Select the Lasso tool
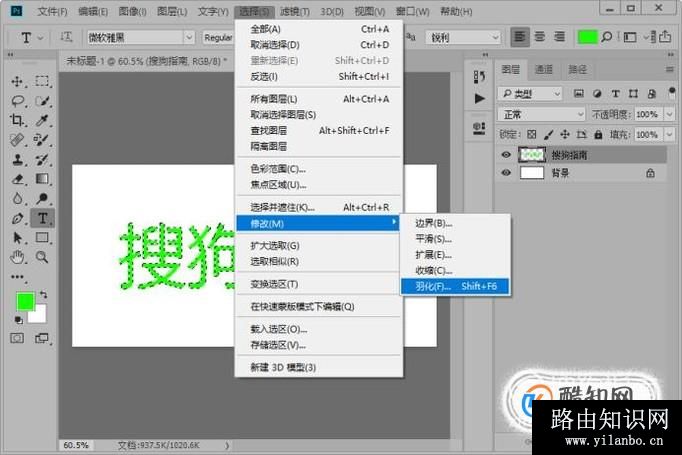 tap(17, 101)
